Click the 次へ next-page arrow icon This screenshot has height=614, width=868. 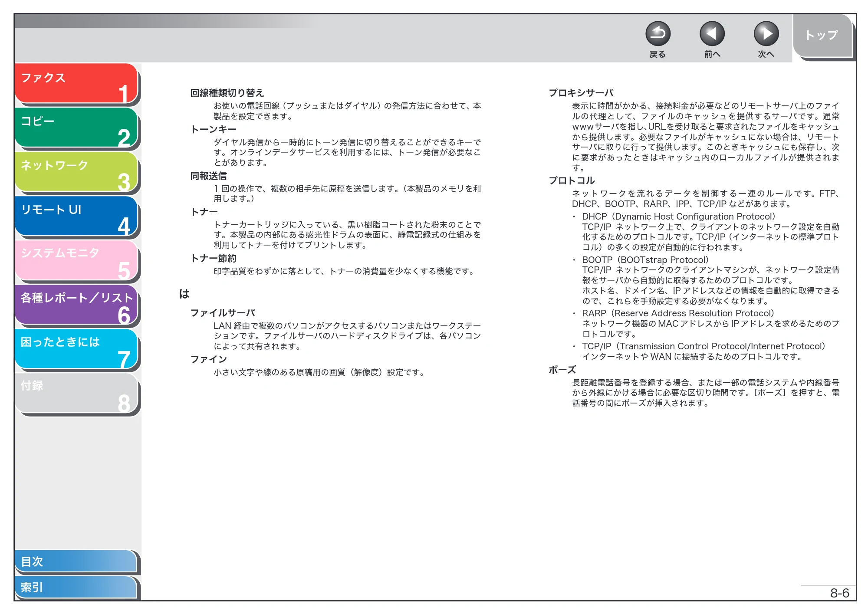coord(766,34)
